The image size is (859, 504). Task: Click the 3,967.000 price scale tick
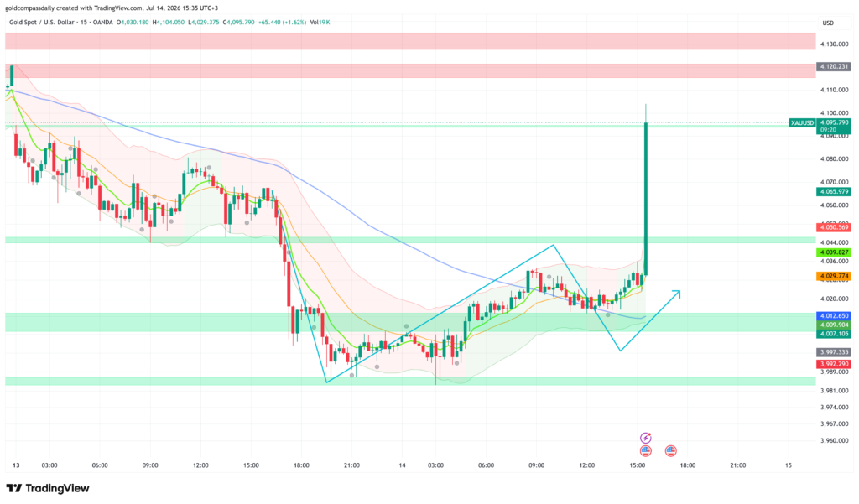click(835, 423)
